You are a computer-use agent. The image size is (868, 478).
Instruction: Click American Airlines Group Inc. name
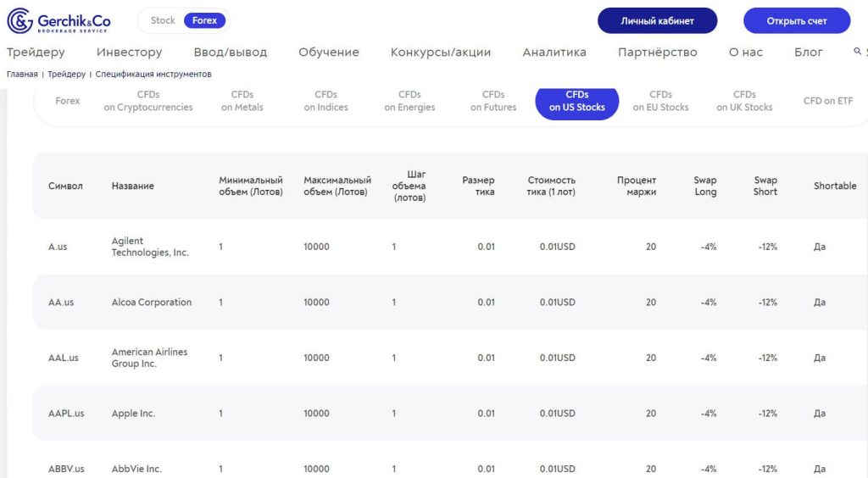click(149, 358)
